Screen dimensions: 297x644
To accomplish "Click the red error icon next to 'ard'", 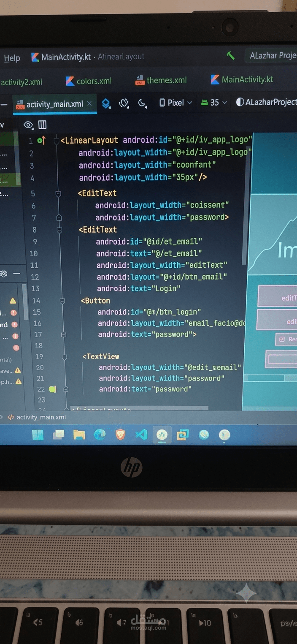I will (14, 325).
